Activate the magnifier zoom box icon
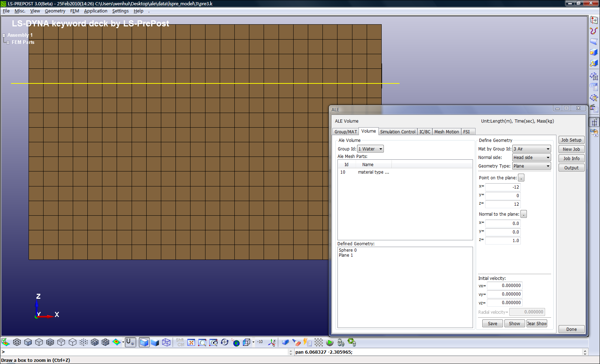600x364 pixels. point(202,343)
